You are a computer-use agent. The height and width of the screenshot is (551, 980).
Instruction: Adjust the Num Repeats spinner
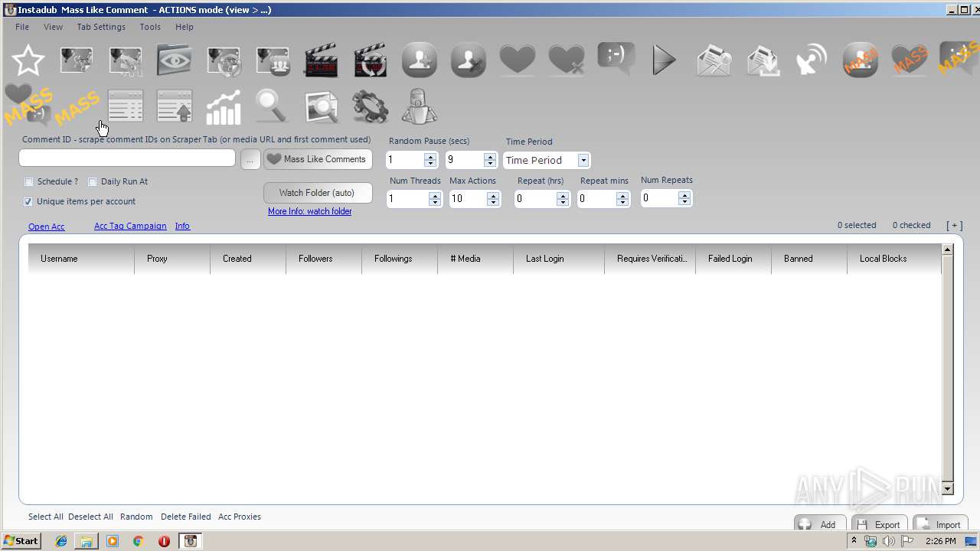(684, 198)
